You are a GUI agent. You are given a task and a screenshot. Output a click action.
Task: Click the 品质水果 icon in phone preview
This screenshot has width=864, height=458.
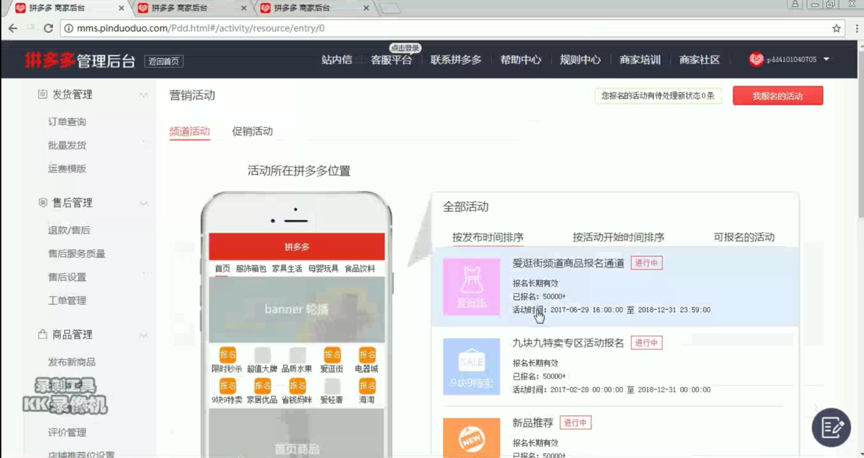[298, 355]
